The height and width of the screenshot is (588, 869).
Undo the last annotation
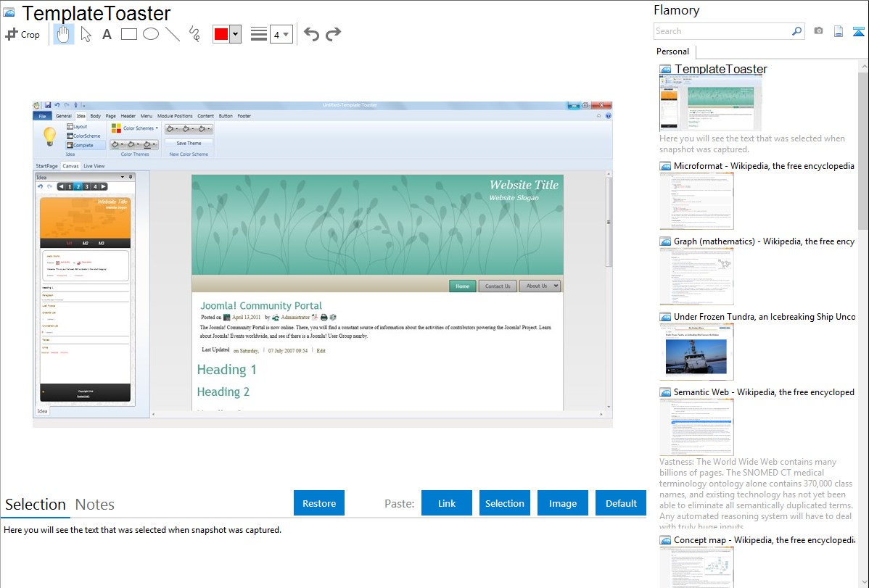click(311, 34)
